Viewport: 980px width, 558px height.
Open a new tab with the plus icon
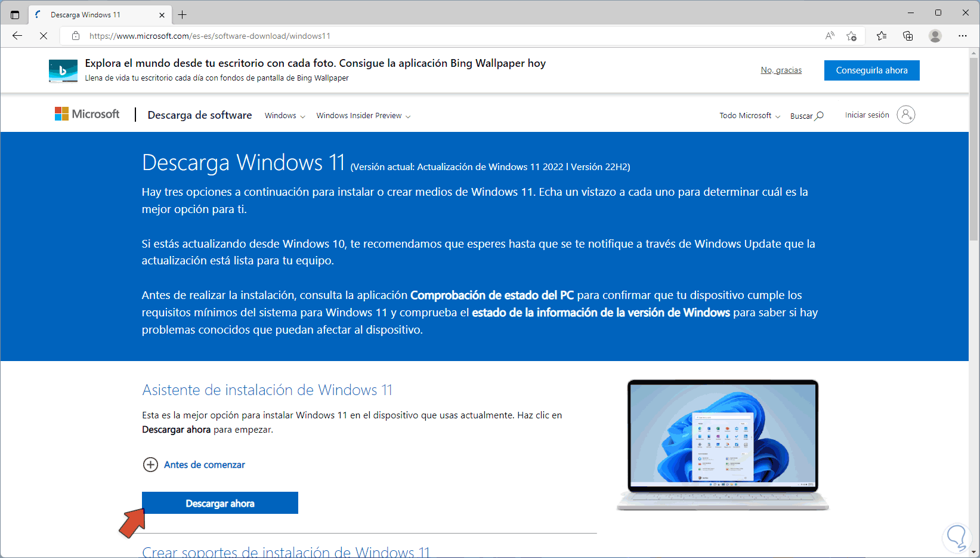183,15
